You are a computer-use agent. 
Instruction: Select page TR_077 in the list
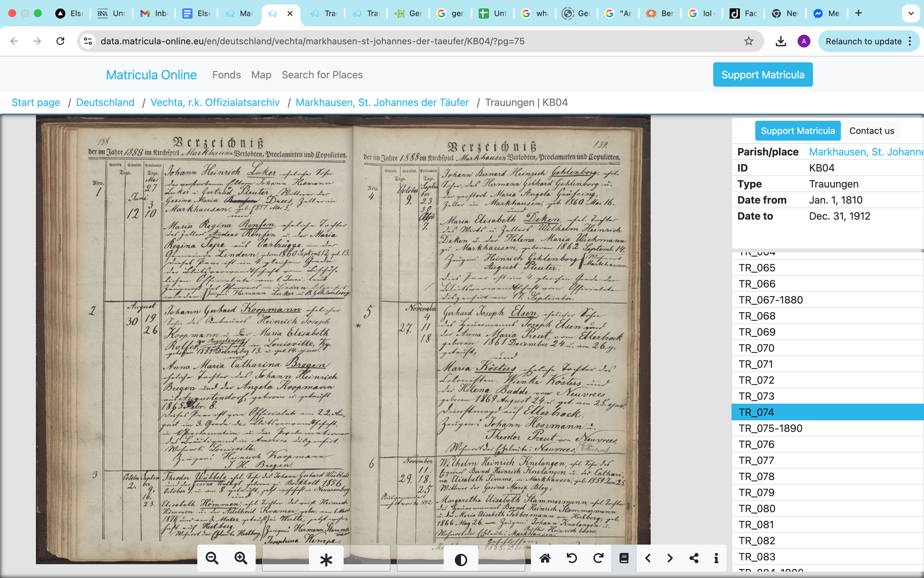pyautogui.click(x=828, y=460)
